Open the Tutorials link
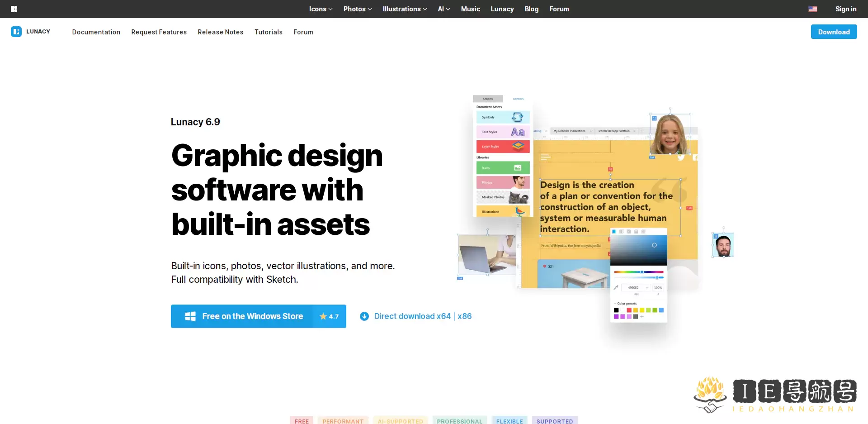868x424 pixels. click(x=269, y=32)
